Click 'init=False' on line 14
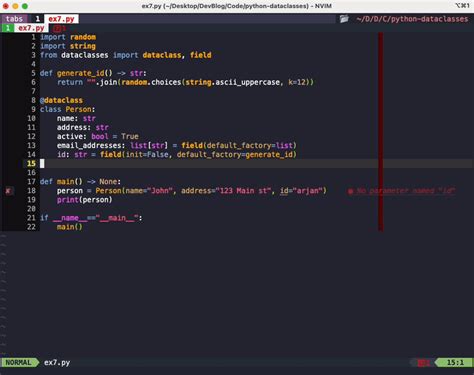This screenshot has height=375, width=474. 147,154
